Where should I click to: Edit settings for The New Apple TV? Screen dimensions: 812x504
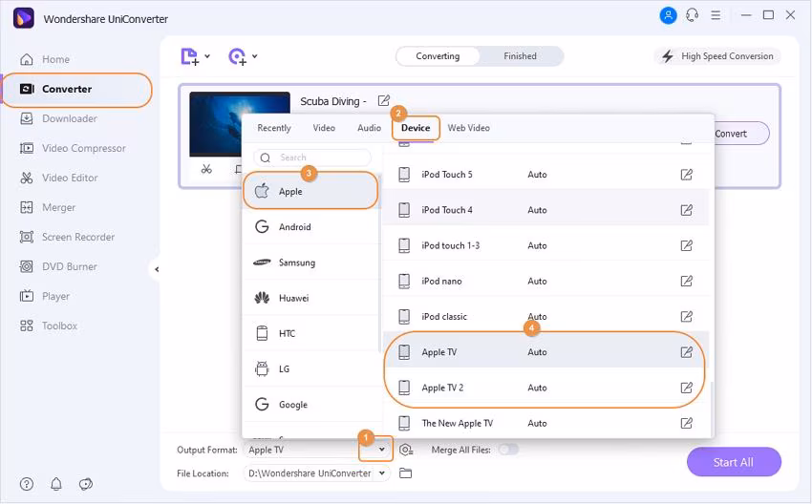coord(686,423)
